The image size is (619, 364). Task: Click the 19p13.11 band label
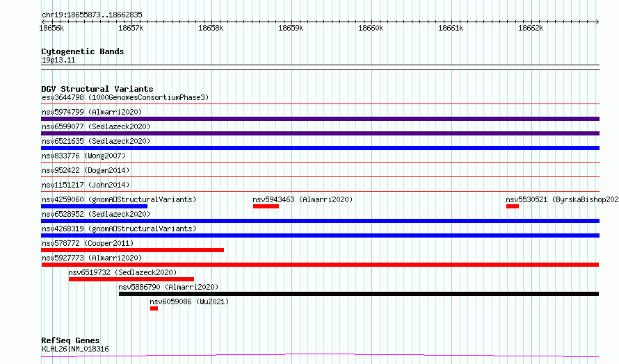(x=58, y=60)
